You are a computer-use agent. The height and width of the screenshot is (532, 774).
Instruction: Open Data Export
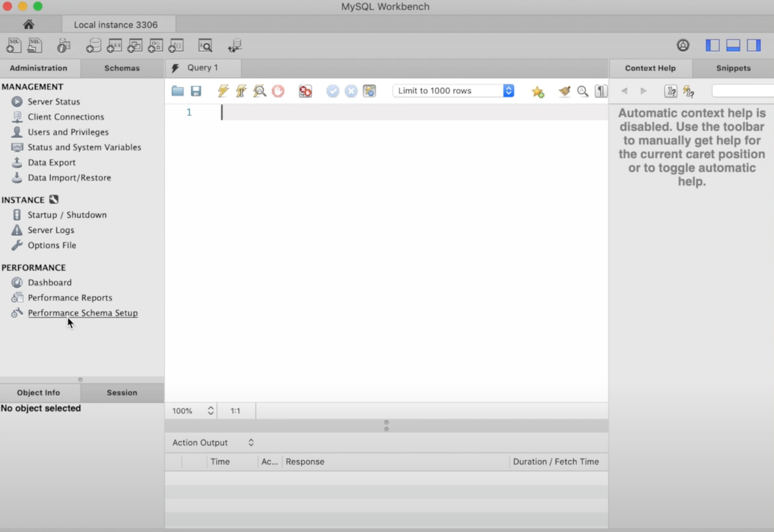click(52, 162)
